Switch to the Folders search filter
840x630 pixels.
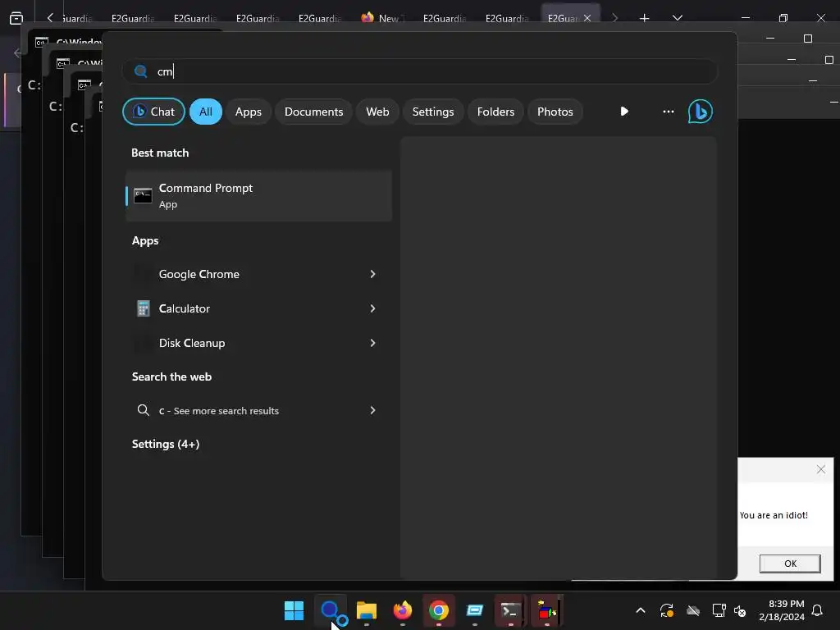[495, 112]
